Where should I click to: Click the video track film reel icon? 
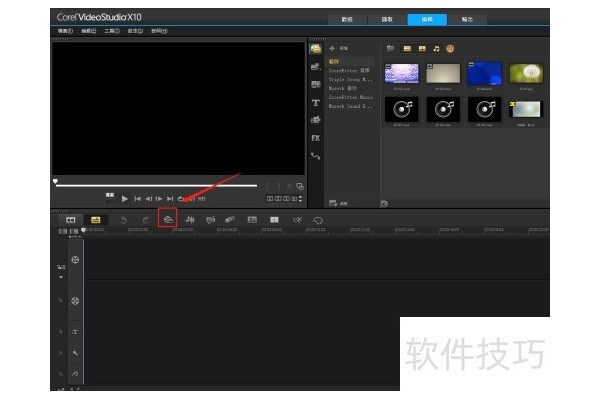(75, 260)
